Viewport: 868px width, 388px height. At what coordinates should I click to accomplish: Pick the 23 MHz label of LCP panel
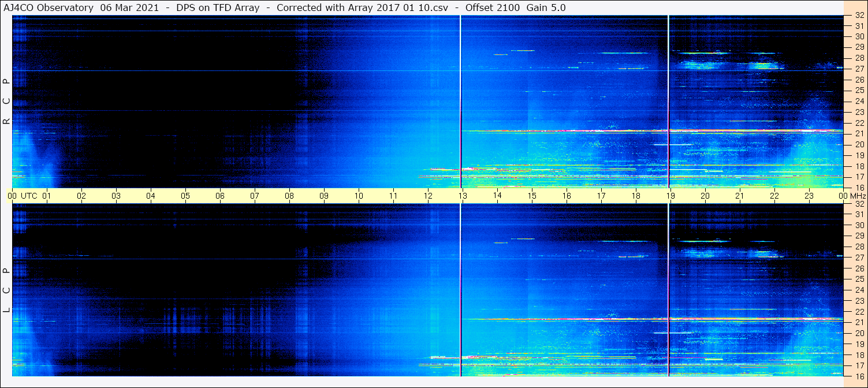[x=859, y=301]
